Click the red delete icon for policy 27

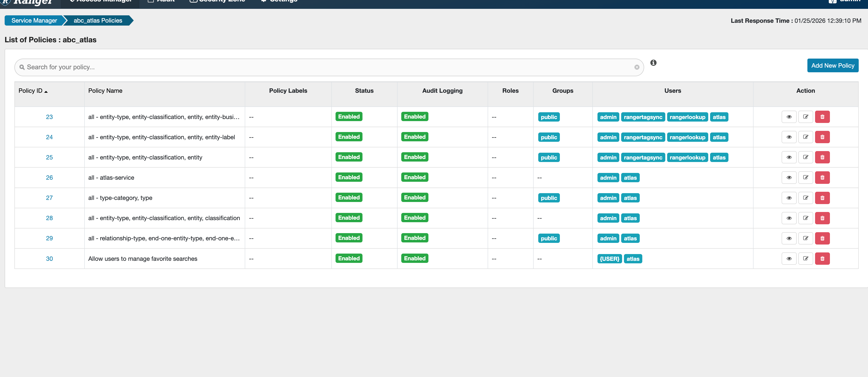point(822,198)
